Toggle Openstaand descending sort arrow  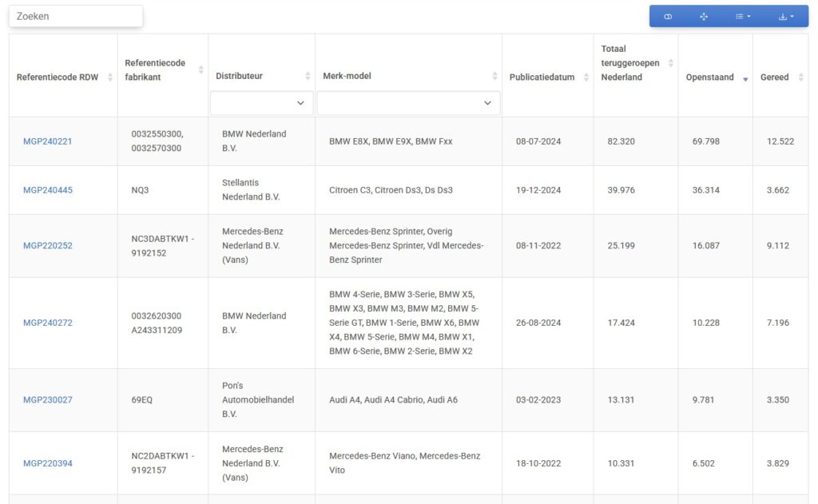point(745,79)
